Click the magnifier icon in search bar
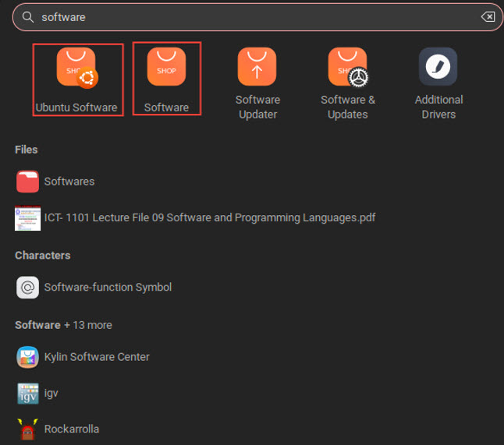This screenshot has height=445, width=504. (28, 17)
